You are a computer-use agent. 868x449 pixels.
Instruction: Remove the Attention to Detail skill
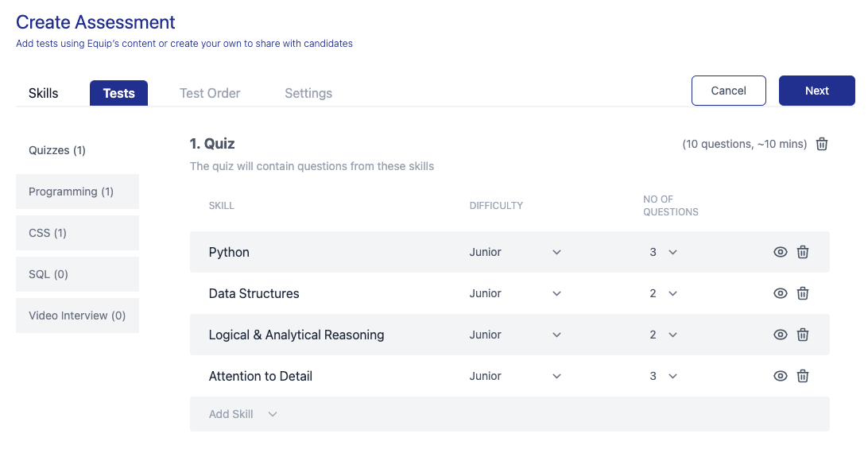tap(803, 376)
